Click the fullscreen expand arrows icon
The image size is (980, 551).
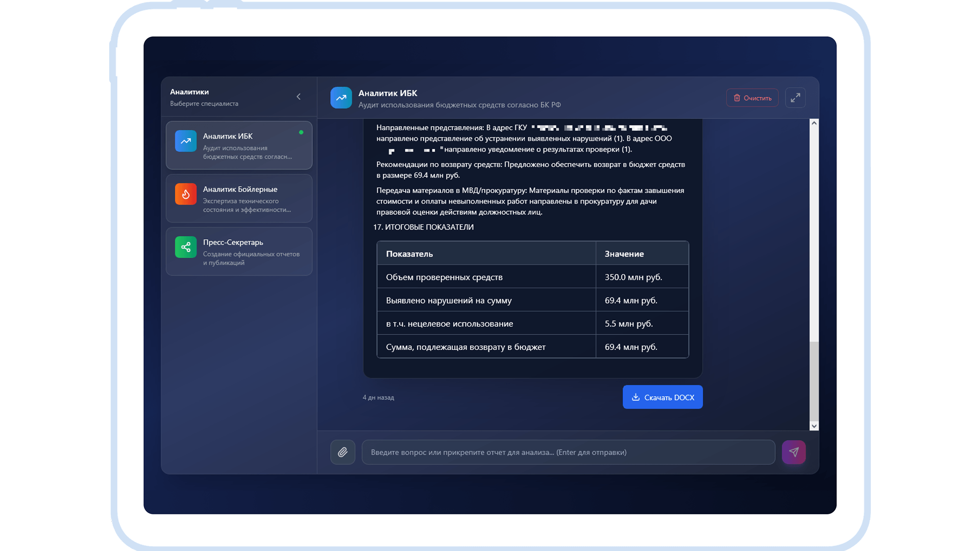pos(795,98)
